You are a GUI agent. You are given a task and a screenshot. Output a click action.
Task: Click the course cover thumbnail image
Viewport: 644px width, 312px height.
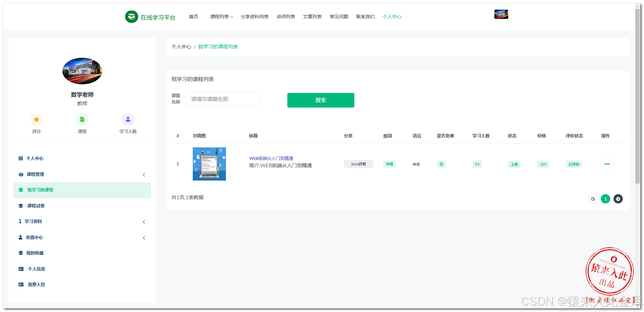click(209, 164)
